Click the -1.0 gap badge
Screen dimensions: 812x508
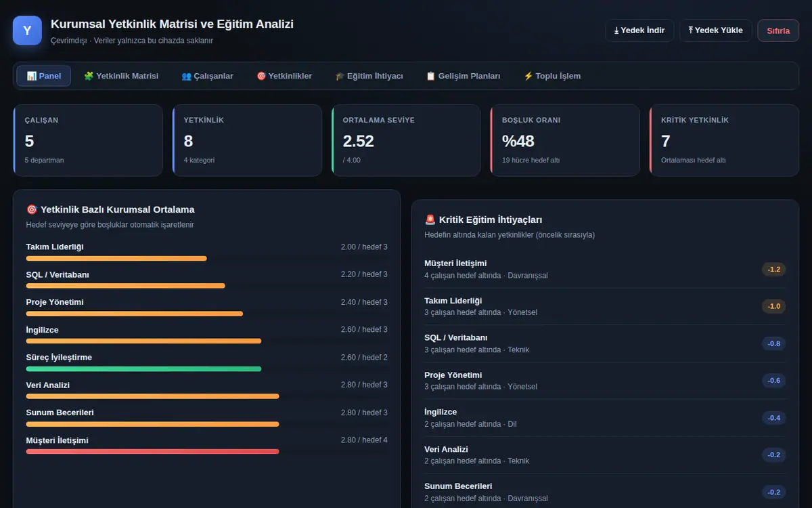(x=774, y=306)
